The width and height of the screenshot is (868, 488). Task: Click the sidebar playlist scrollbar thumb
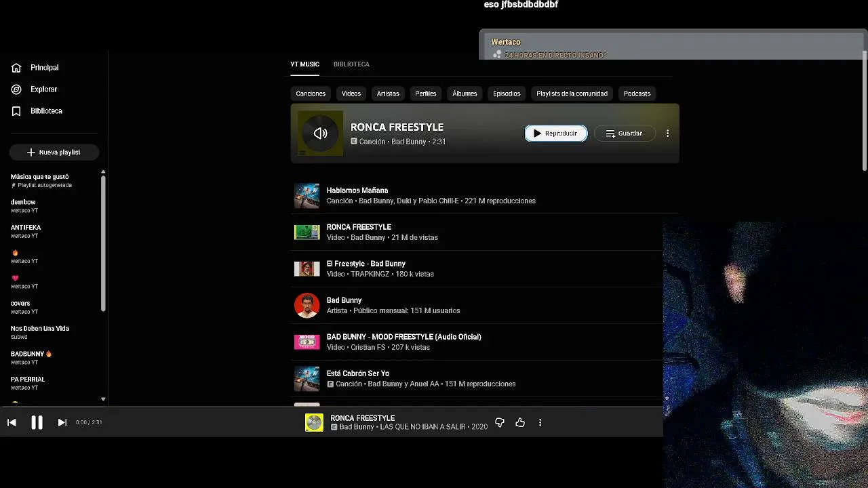click(103, 243)
